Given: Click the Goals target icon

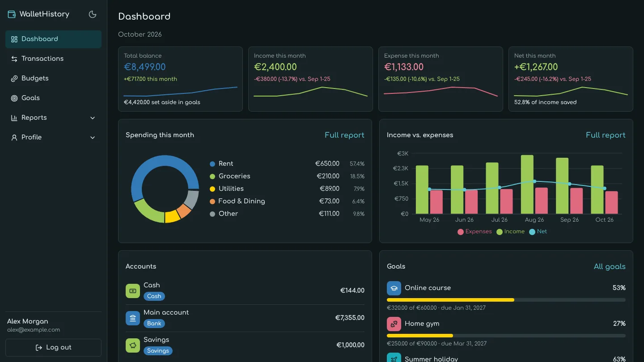Looking at the screenshot, I should click(14, 98).
